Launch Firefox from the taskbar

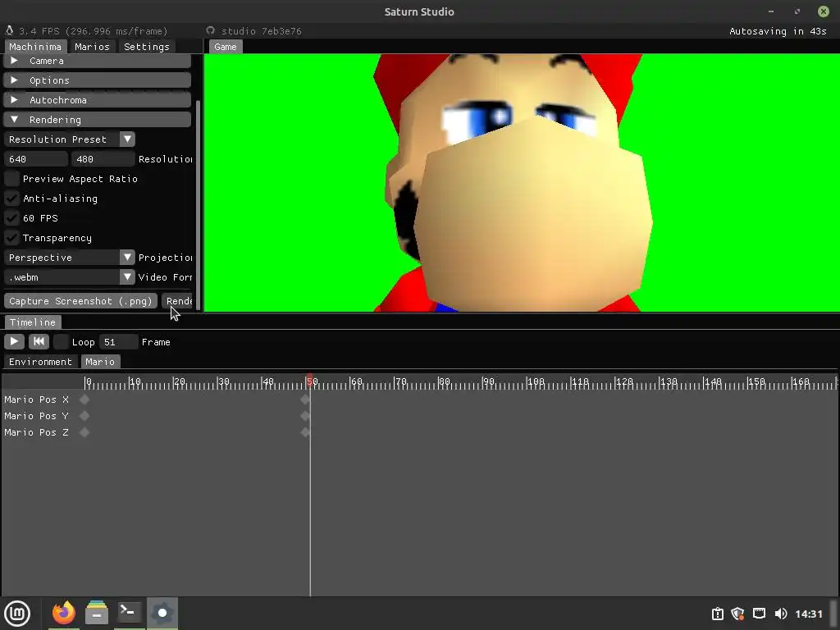pos(64,612)
